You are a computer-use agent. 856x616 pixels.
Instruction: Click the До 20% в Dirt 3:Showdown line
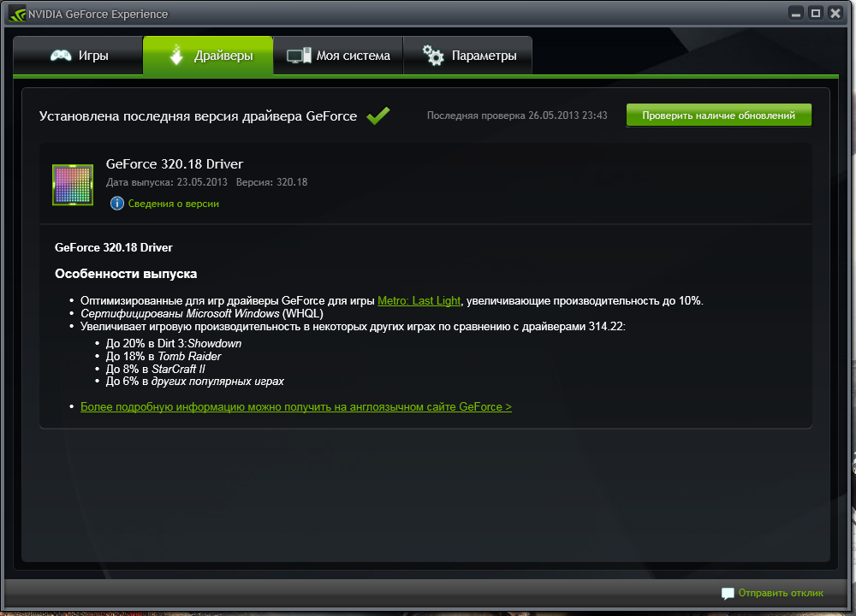pos(174,343)
